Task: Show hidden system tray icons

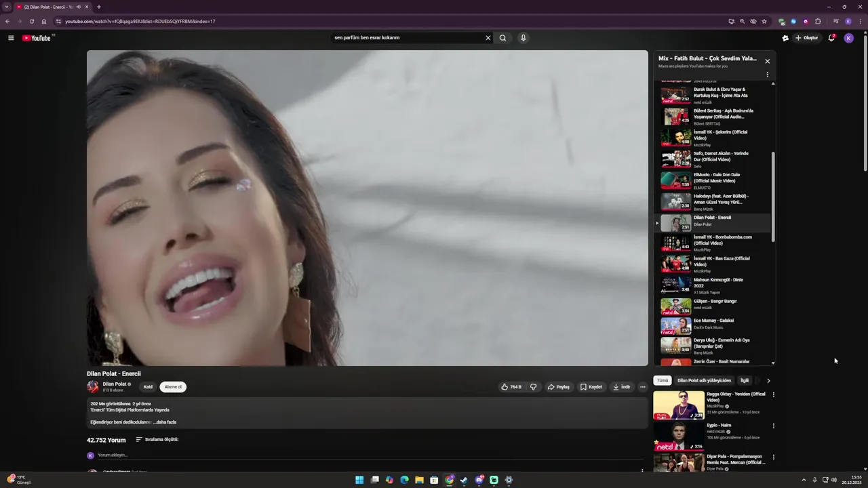Action: pos(804,480)
